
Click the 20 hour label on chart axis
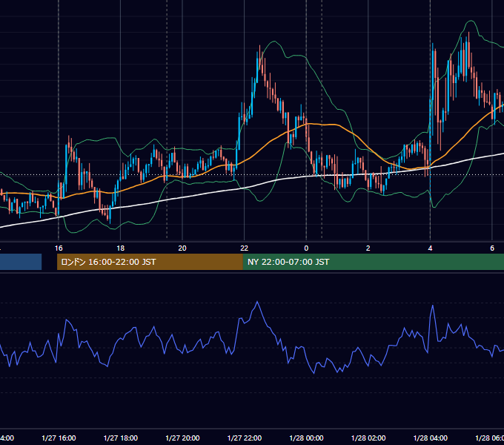182,248
